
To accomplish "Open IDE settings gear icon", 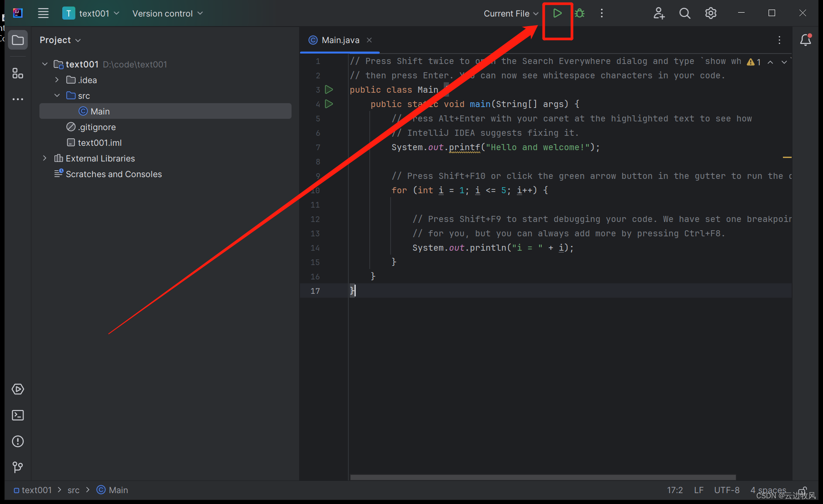I will [x=711, y=13].
